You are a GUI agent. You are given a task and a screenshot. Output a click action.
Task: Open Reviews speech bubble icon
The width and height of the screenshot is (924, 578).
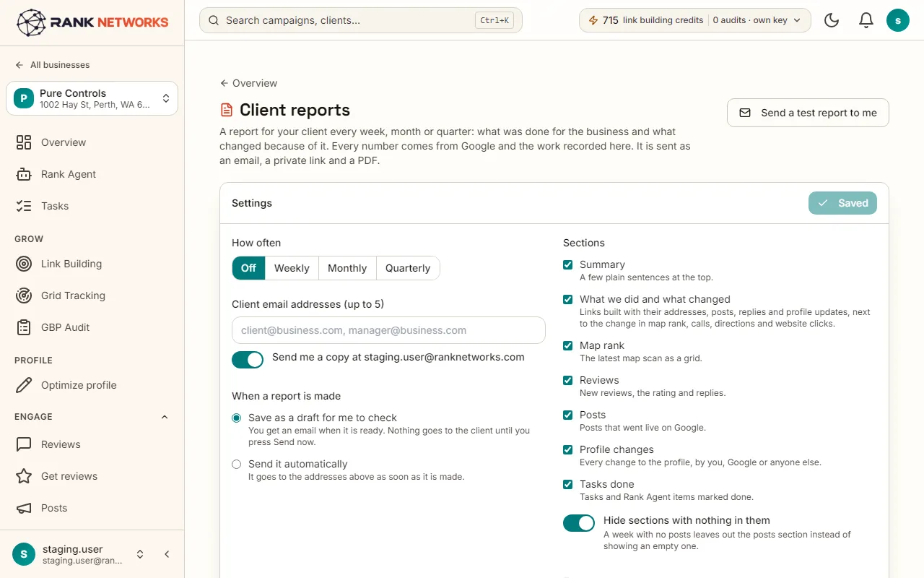coord(24,444)
